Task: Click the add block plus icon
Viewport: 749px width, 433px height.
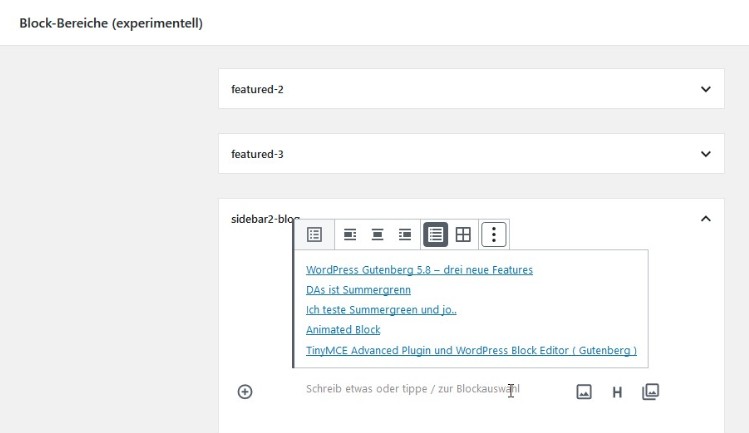Action: point(245,392)
